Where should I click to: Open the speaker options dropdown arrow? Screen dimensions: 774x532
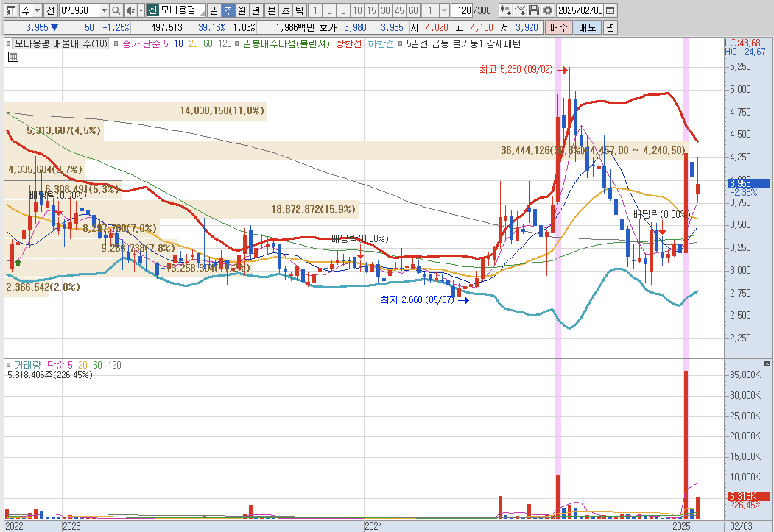click(141, 11)
